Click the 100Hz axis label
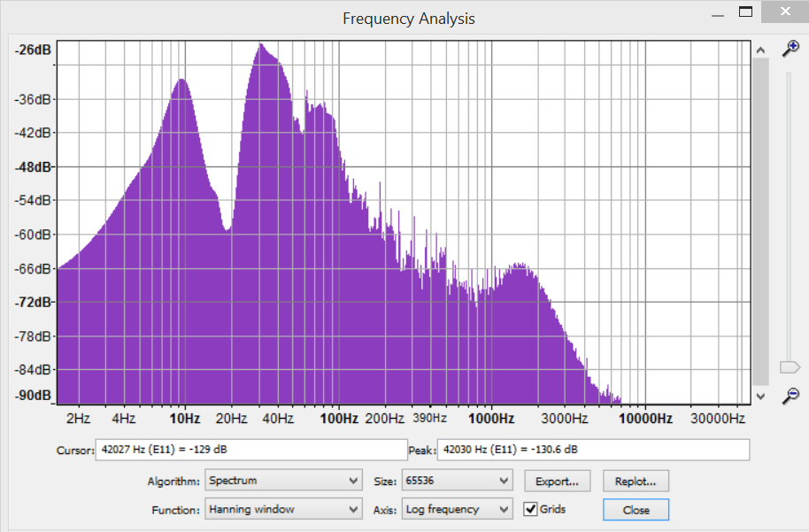Image resolution: width=809 pixels, height=532 pixels. click(x=339, y=418)
